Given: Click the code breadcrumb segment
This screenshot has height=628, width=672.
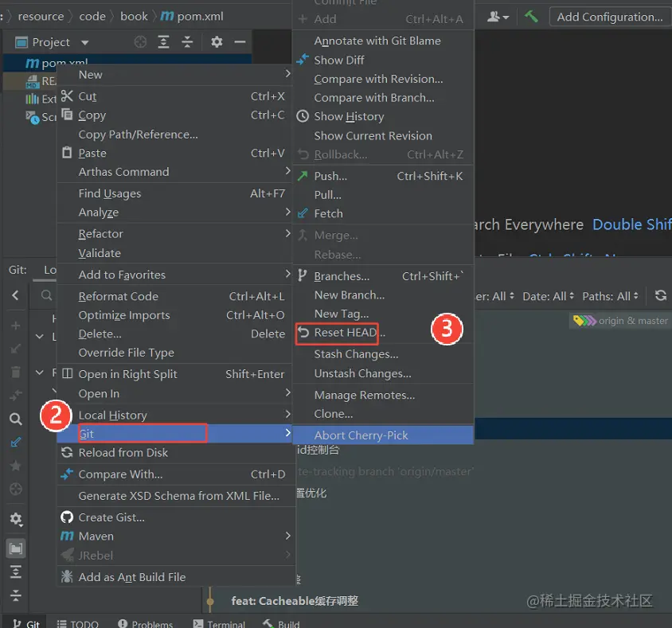Looking at the screenshot, I should 92,16.
